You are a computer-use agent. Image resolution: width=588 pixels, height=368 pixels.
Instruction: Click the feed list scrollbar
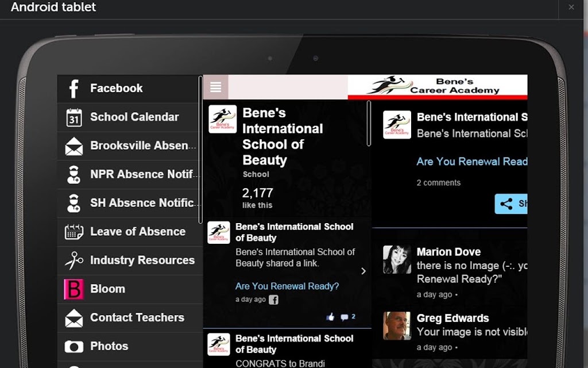pos(369,123)
